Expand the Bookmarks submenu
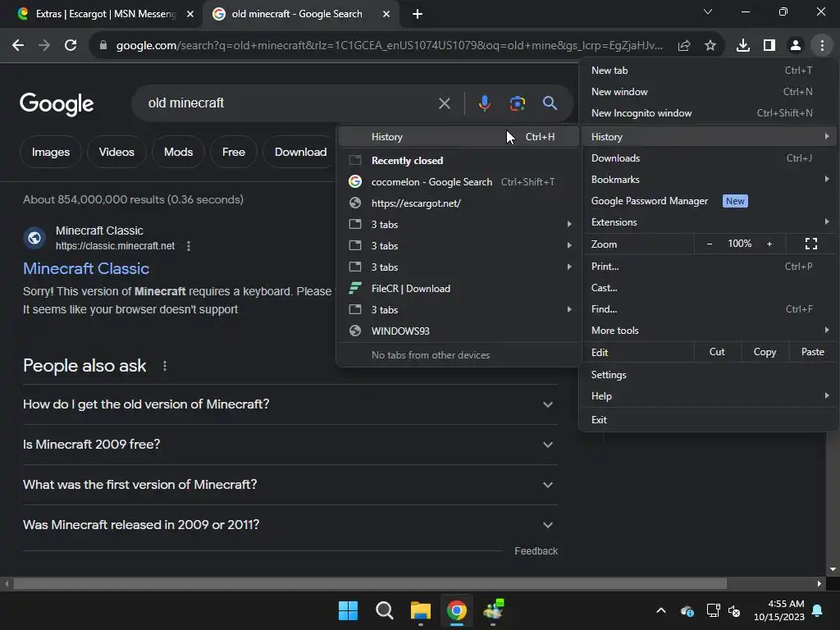 click(x=709, y=180)
